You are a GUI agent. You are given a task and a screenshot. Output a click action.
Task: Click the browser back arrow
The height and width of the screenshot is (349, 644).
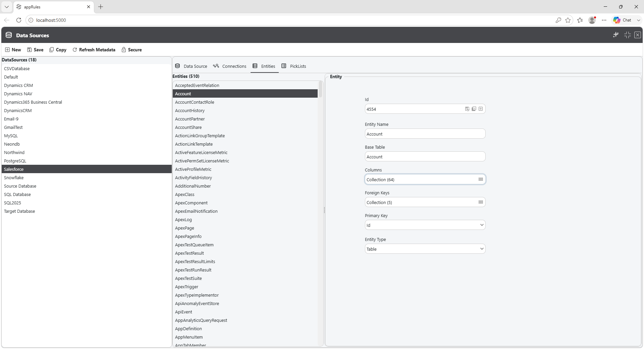point(7,20)
